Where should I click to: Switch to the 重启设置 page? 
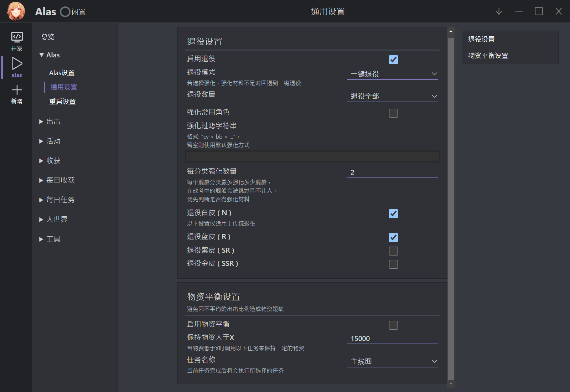click(x=63, y=102)
